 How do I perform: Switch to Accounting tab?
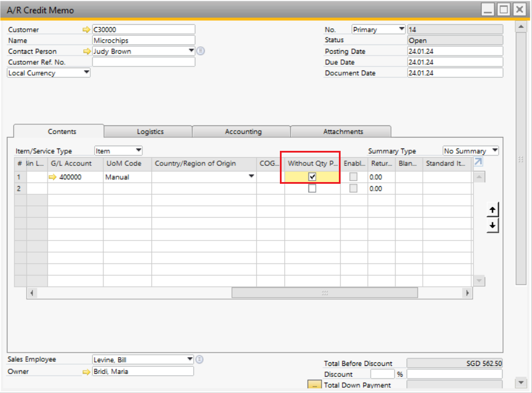point(243,132)
